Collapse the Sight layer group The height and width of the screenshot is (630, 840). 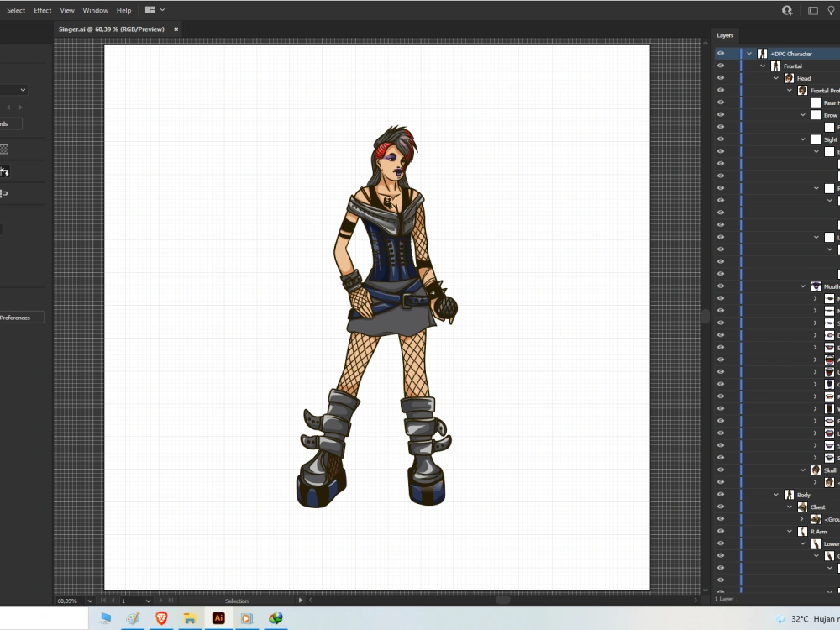click(803, 139)
